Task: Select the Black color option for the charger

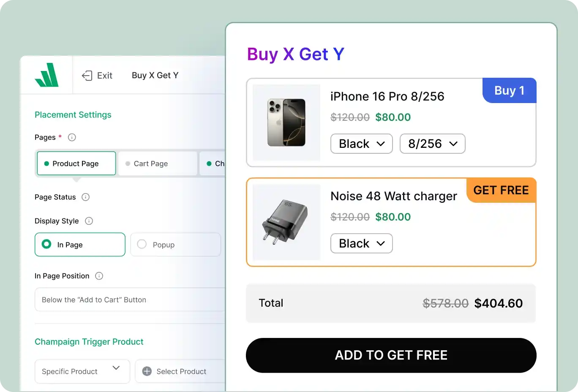Action: click(x=361, y=243)
